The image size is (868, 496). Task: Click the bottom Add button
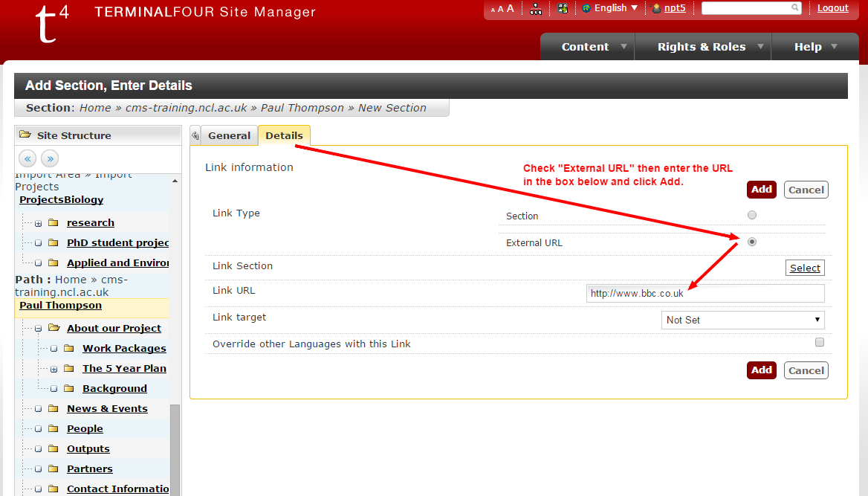[761, 370]
